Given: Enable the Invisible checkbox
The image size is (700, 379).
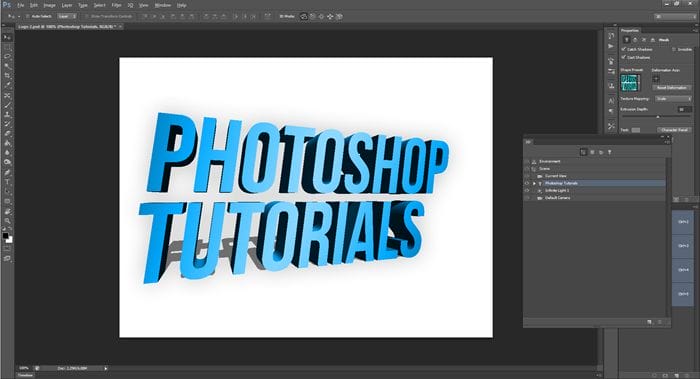Looking at the screenshot, I should [x=674, y=49].
